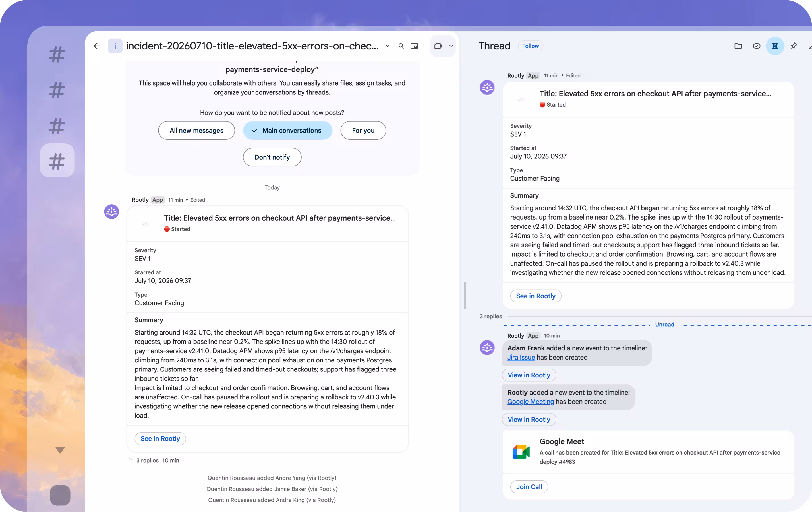Join Call for the Google Meet
Screen dimensions: 812x512
(x=529, y=487)
